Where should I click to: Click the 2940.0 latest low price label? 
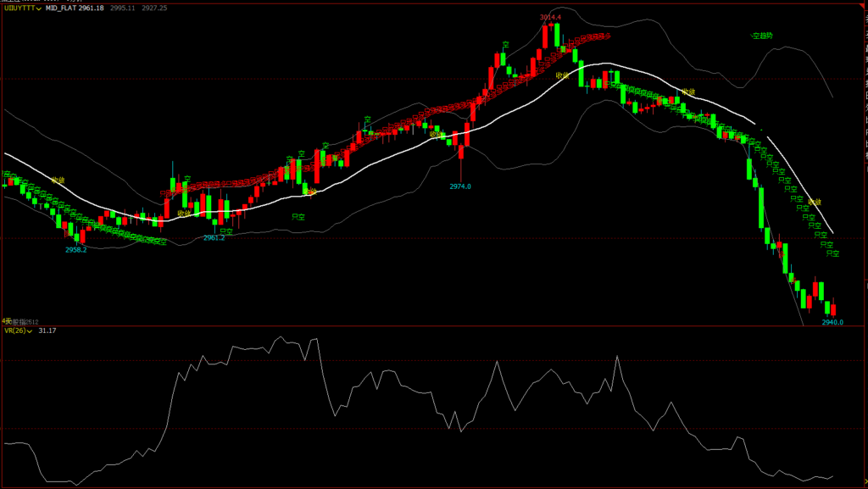[x=832, y=322]
